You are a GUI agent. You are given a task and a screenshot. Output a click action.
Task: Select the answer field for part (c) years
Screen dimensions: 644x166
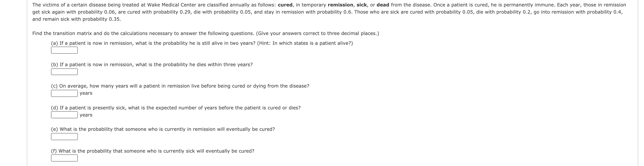pyautogui.click(x=64, y=93)
